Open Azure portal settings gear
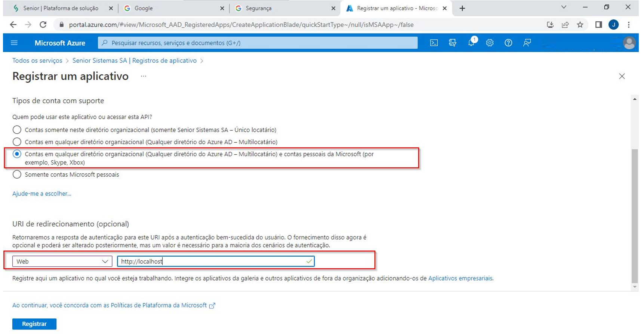 (490, 43)
